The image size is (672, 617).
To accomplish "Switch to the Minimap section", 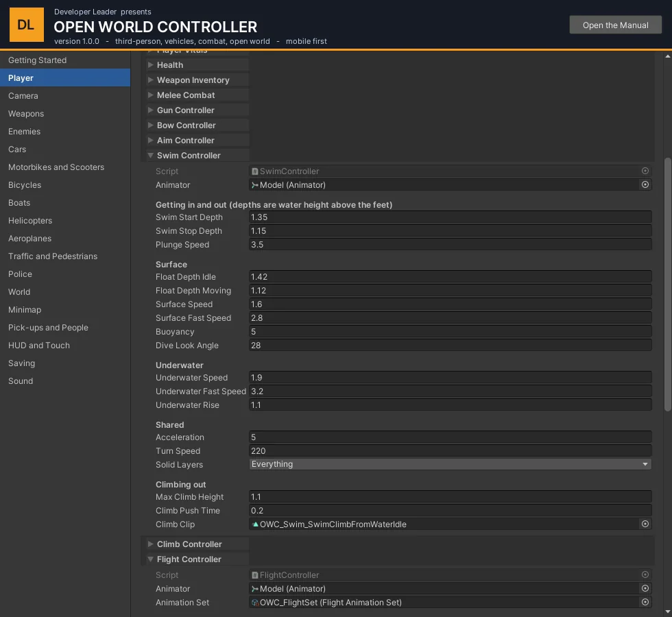I will [x=65, y=310].
